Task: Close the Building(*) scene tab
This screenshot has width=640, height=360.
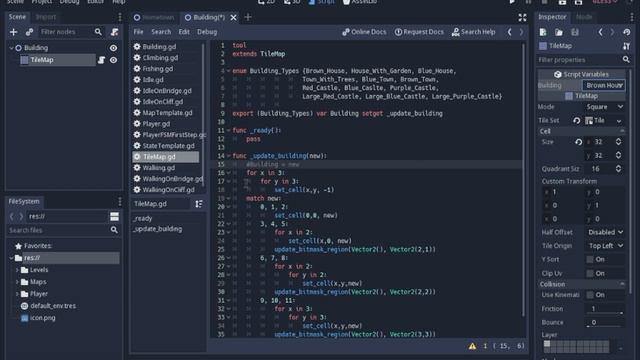Action: point(233,18)
